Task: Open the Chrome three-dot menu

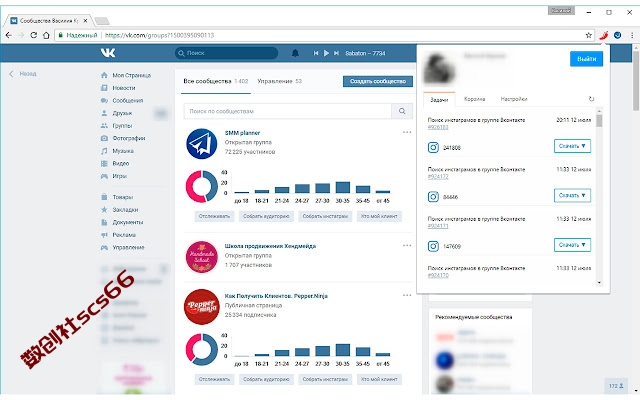Action: [632, 35]
